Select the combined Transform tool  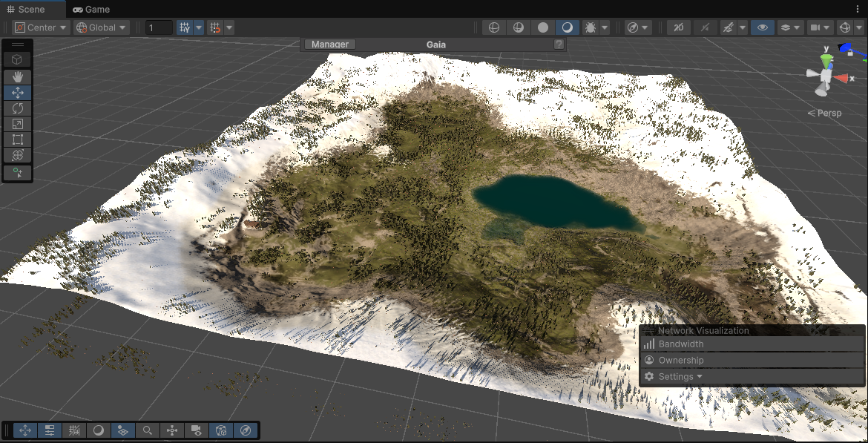click(x=18, y=155)
